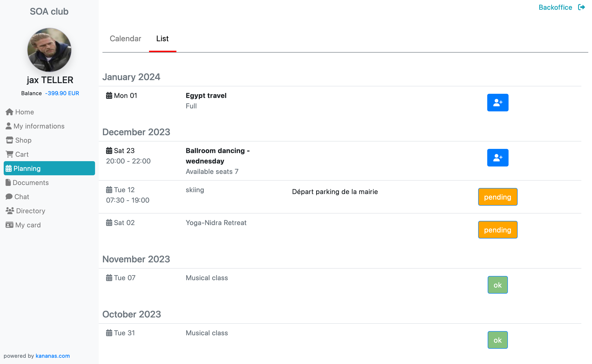Open the kananas.com link
Screen dimensions: 592x364
53,356
